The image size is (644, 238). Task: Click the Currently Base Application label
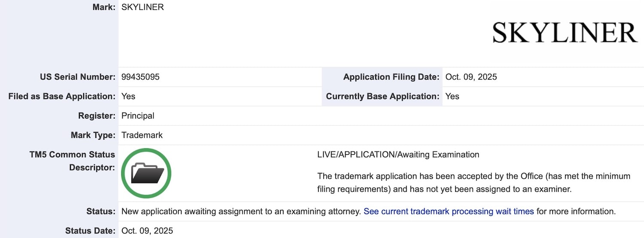pyautogui.click(x=383, y=96)
